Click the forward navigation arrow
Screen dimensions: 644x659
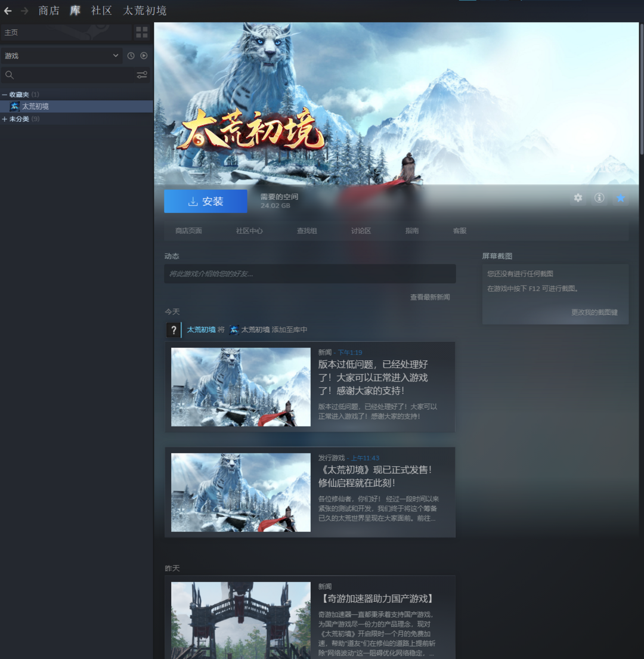[x=24, y=11]
